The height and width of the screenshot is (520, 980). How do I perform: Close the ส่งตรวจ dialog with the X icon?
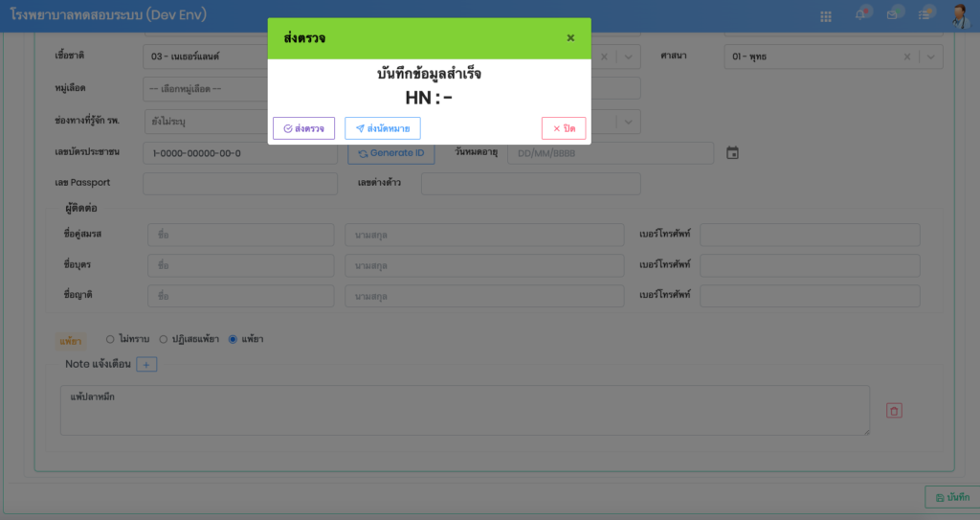[570, 38]
